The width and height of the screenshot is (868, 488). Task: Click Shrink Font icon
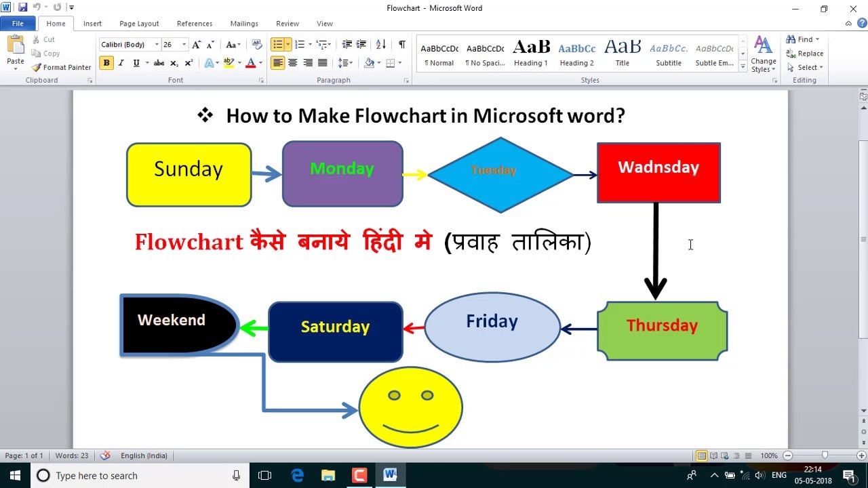[210, 45]
